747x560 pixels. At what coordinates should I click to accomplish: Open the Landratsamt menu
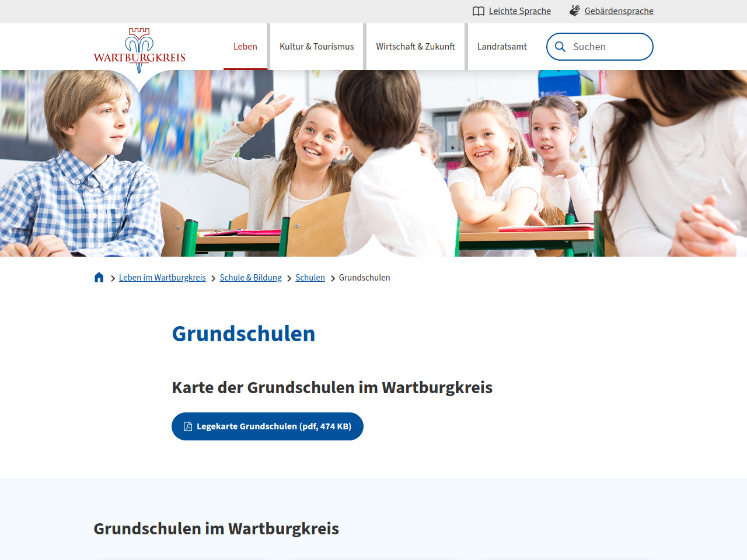click(502, 47)
